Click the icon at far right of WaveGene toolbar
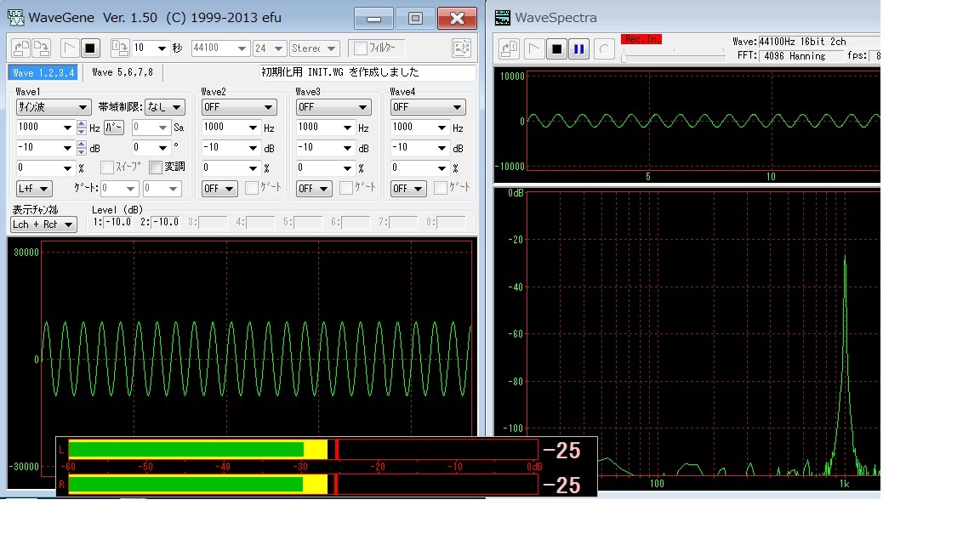This screenshot has width=980, height=551. click(461, 48)
